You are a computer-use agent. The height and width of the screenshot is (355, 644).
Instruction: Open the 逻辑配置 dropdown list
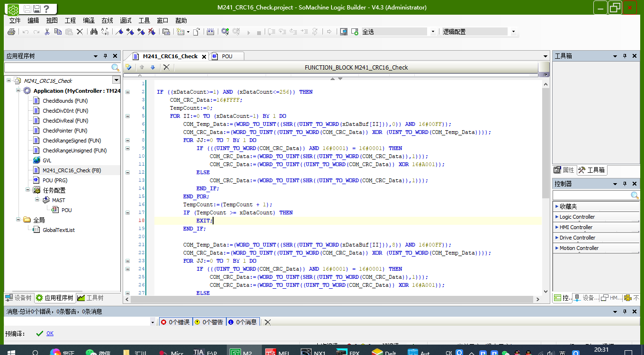click(x=513, y=32)
